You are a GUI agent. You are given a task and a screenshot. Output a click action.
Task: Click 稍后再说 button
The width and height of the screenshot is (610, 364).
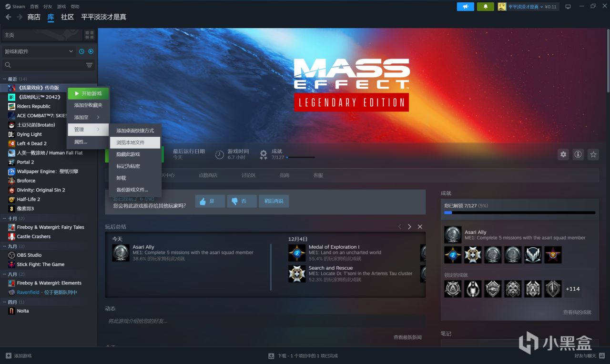coord(274,201)
